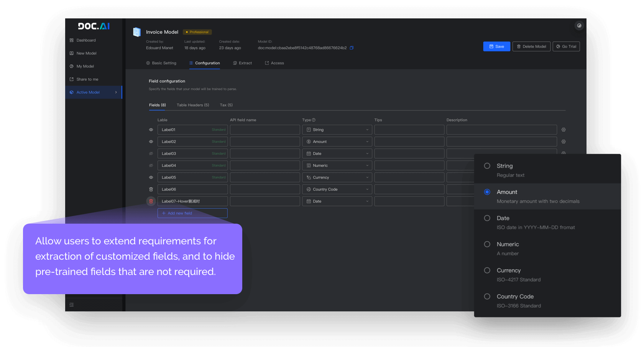Show the Label04 field using the eye icon
644x347 pixels.
tap(151, 165)
